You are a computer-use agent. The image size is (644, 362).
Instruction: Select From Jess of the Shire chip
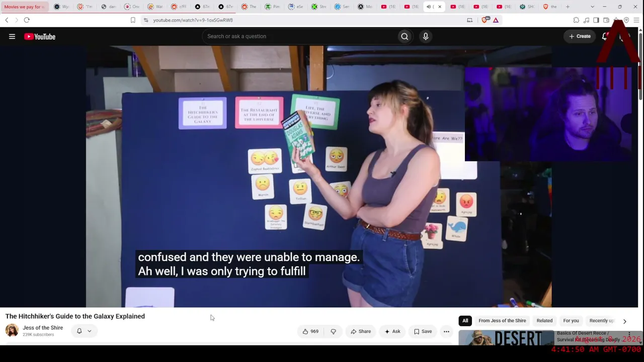click(502, 321)
